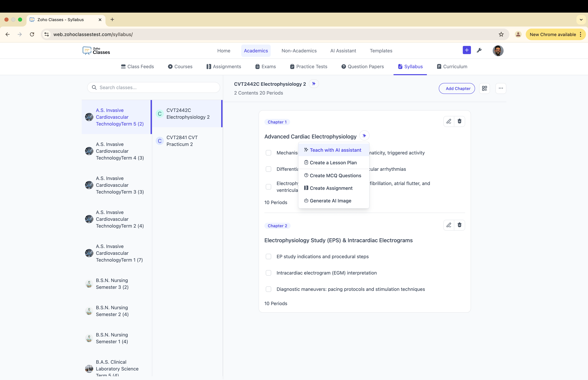Click the Add Chapter button
Viewport: 588px width, 380px height.
457,88
